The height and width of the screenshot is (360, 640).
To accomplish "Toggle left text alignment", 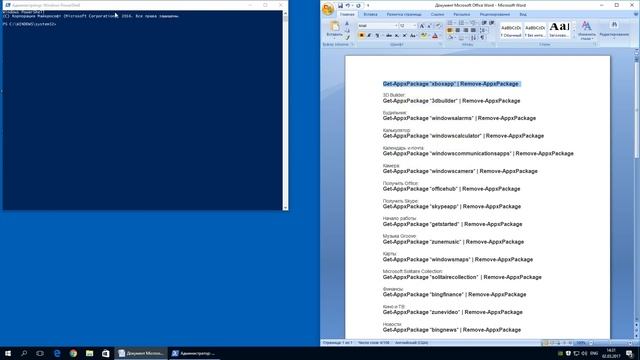I will (x=450, y=30).
